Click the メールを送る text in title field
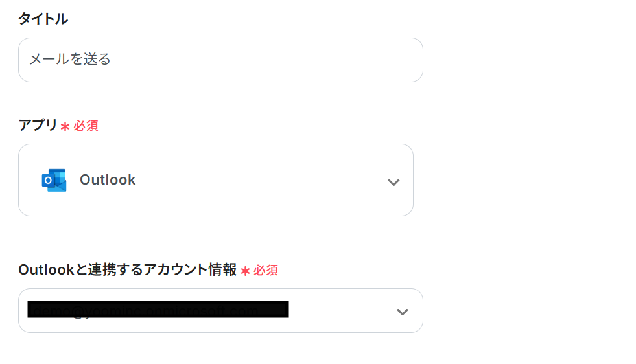Viewport: 636px width, 364px height. point(70,60)
